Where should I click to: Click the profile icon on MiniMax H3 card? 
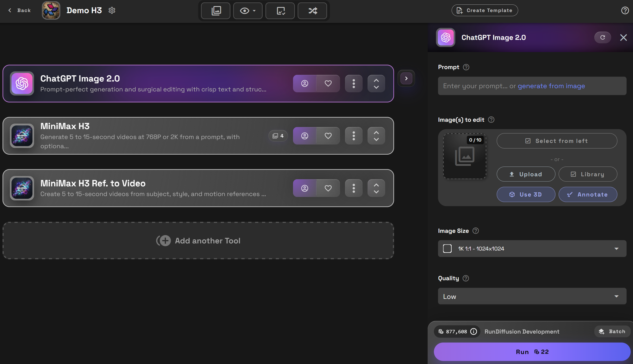pos(304,136)
